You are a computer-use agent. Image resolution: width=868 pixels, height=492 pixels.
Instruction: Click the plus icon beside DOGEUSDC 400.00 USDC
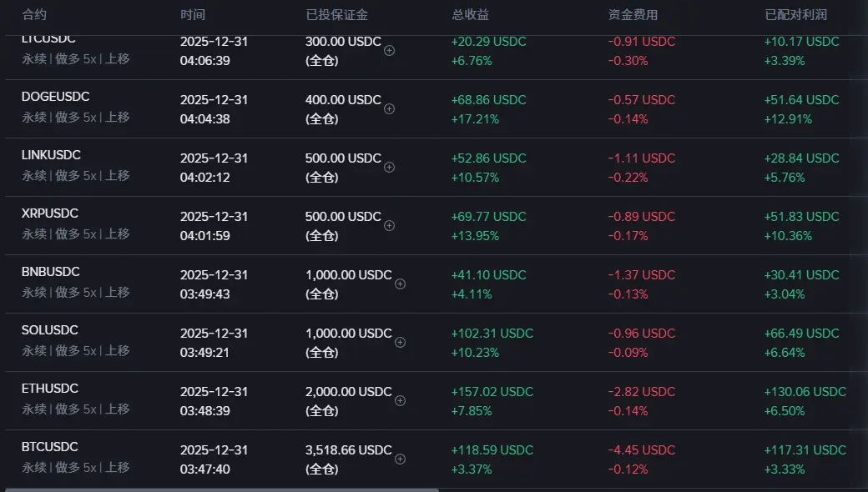(x=389, y=108)
